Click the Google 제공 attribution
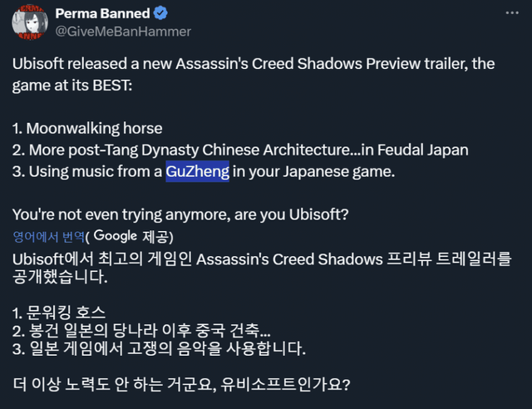Viewport: 532px width, 409px height. [133, 235]
